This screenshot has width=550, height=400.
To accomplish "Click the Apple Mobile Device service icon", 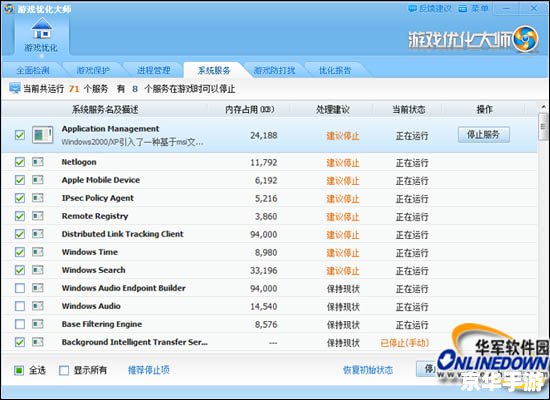I will (x=38, y=180).
